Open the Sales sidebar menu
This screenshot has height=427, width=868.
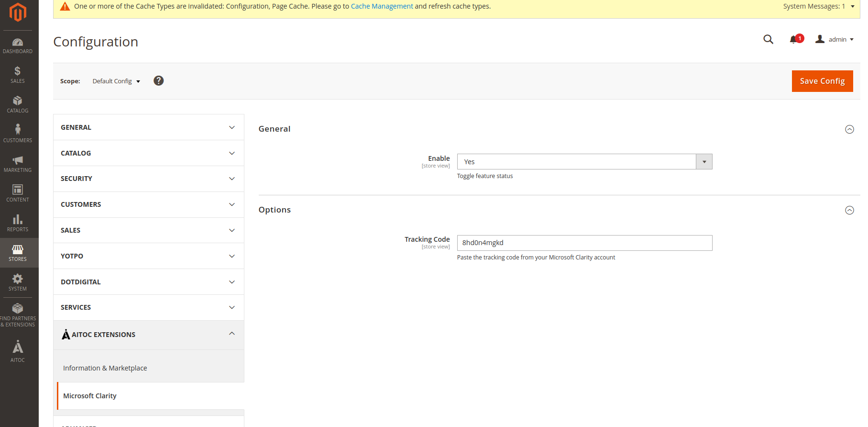(x=18, y=75)
